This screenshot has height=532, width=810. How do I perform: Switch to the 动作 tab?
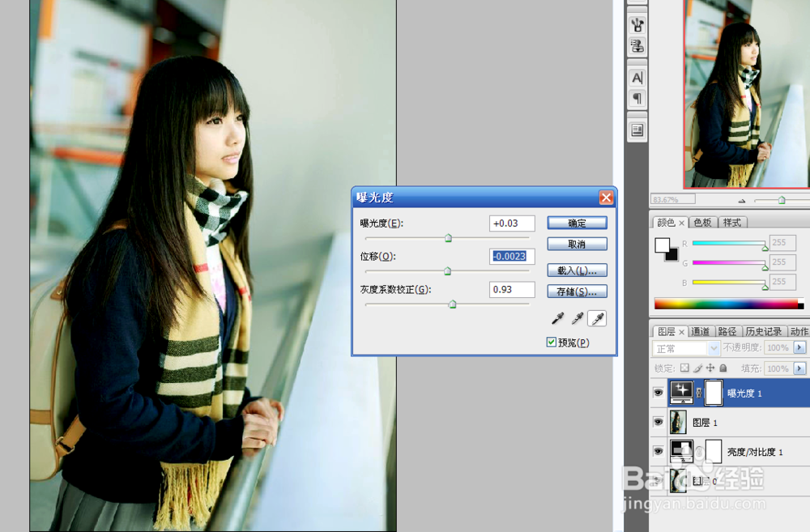click(x=799, y=332)
